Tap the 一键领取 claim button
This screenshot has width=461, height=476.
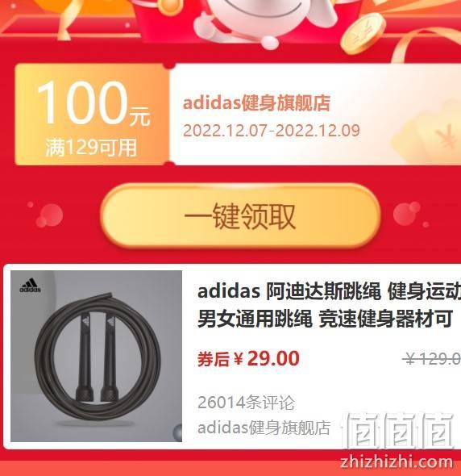click(x=239, y=216)
